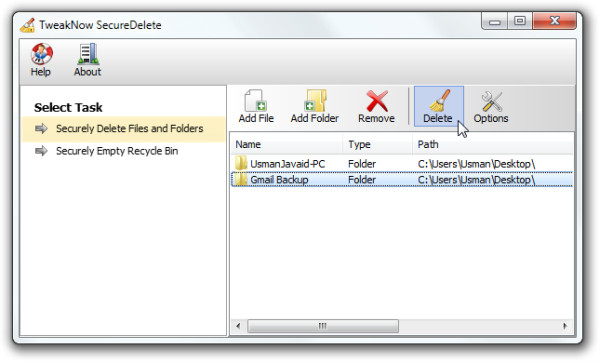Sort list by Name column header
Screen dimensions: 600x362
(x=287, y=144)
